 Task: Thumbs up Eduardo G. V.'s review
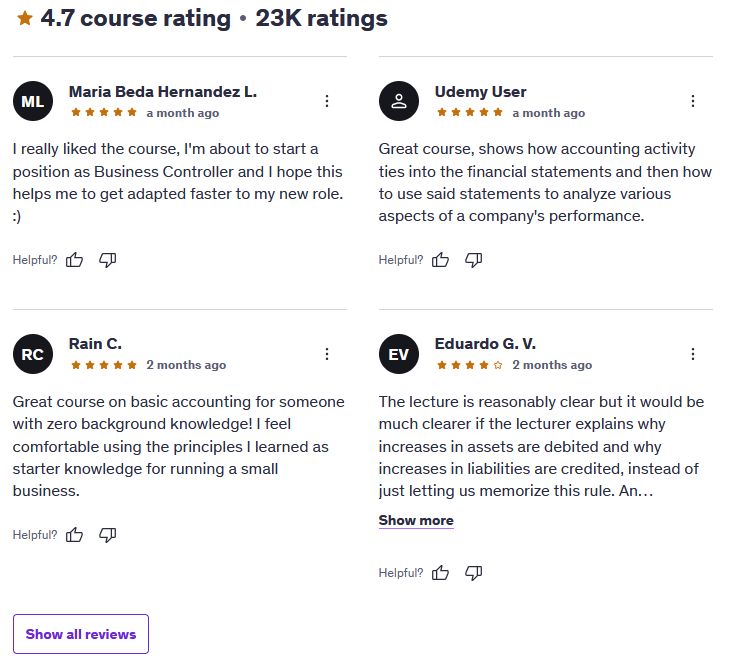440,573
